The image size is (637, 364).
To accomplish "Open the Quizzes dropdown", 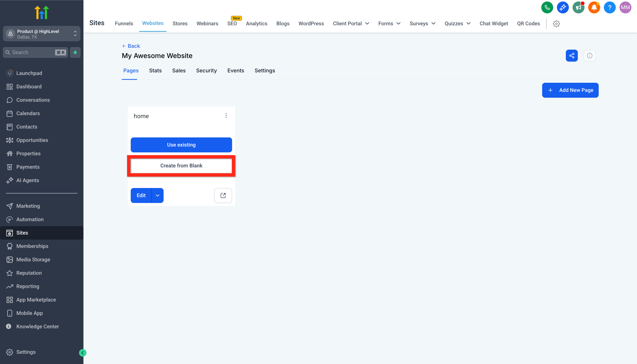I will [x=457, y=23].
